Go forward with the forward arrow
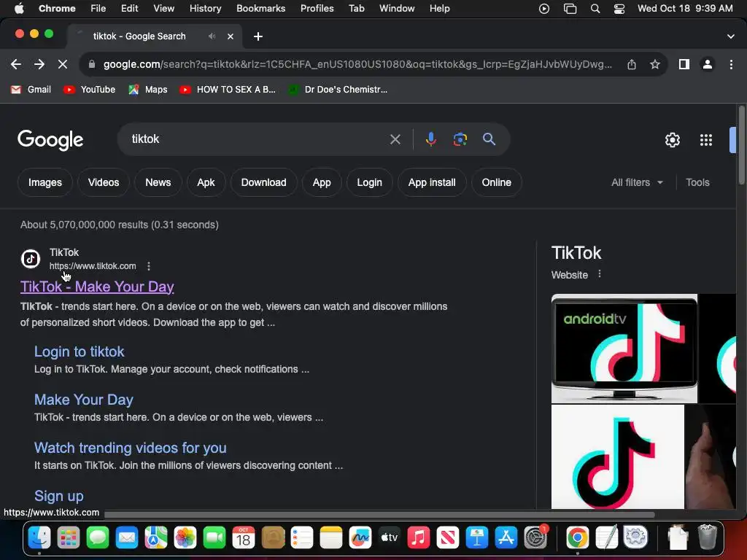The width and height of the screenshot is (747, 560). [x=39, y=64]
